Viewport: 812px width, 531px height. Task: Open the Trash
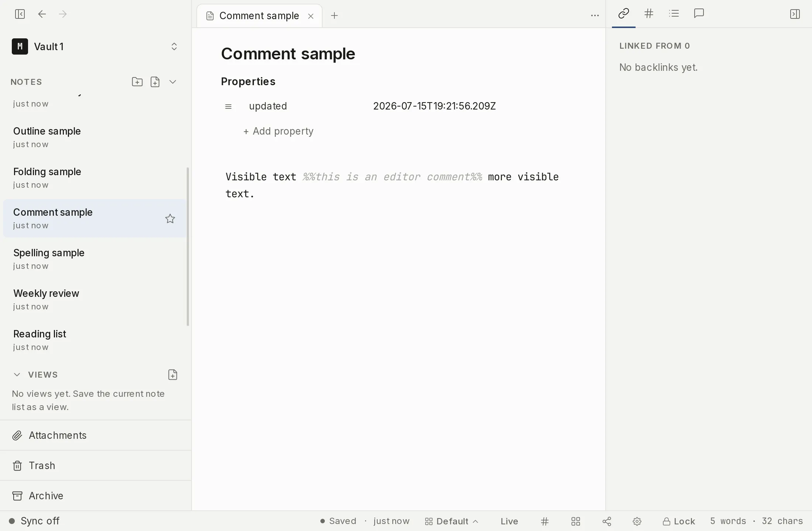(96, 465)
